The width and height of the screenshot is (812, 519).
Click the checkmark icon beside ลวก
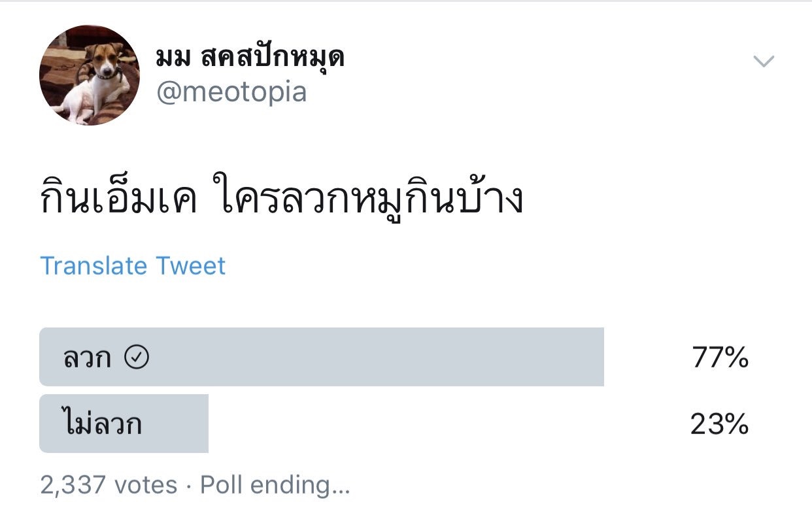(137, 357)
